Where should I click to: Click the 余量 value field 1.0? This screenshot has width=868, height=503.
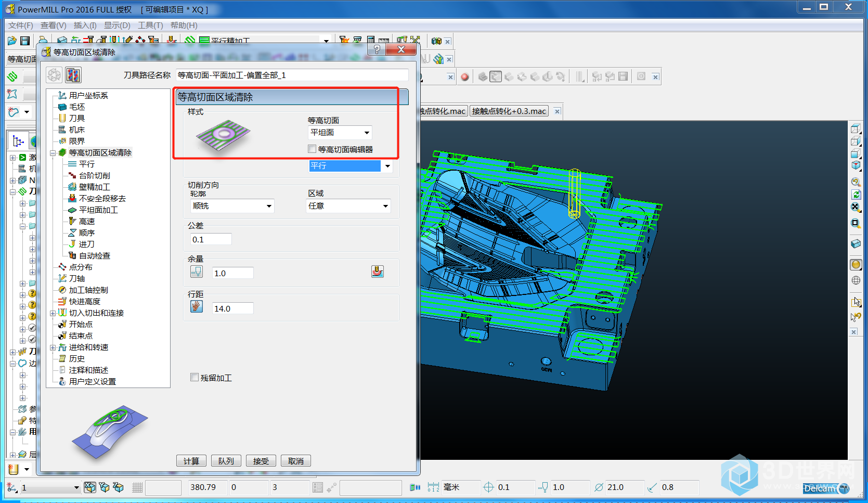pyautogui.click(x=233, y=273)
